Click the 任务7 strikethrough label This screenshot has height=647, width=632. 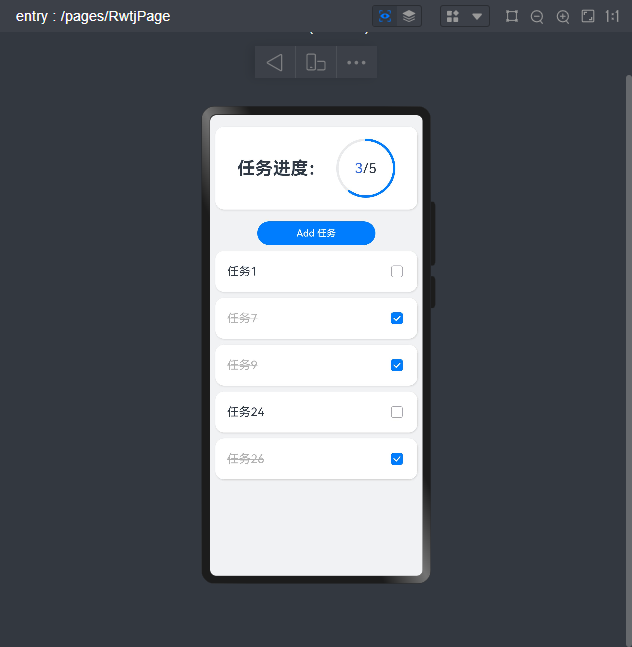tap(242, 318)
